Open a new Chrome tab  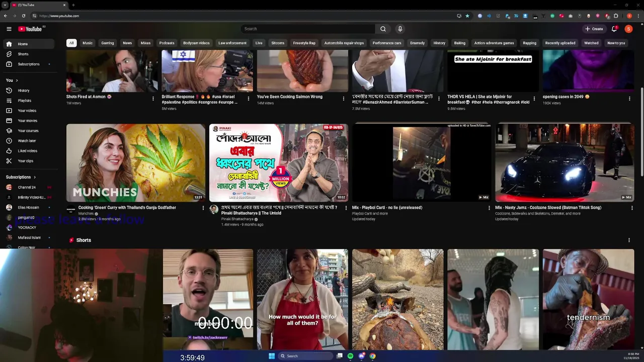(73, 5)
